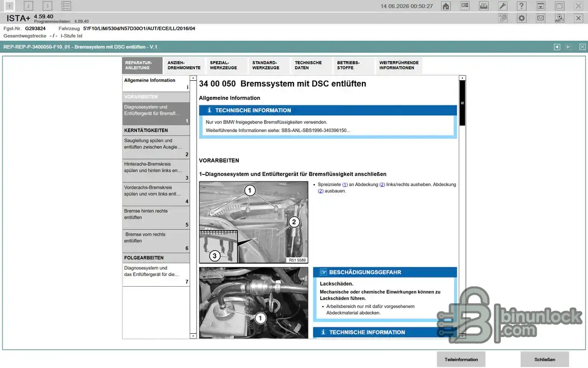Open the brake fluid reservoir photo
The width and height of the screenshot is (588, 368).
253,303
